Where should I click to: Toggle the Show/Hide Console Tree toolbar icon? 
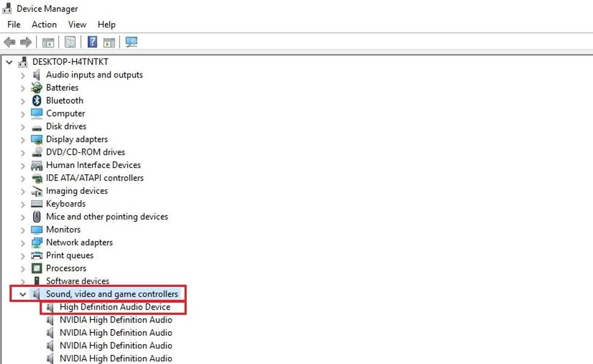(x=48, y=42)
